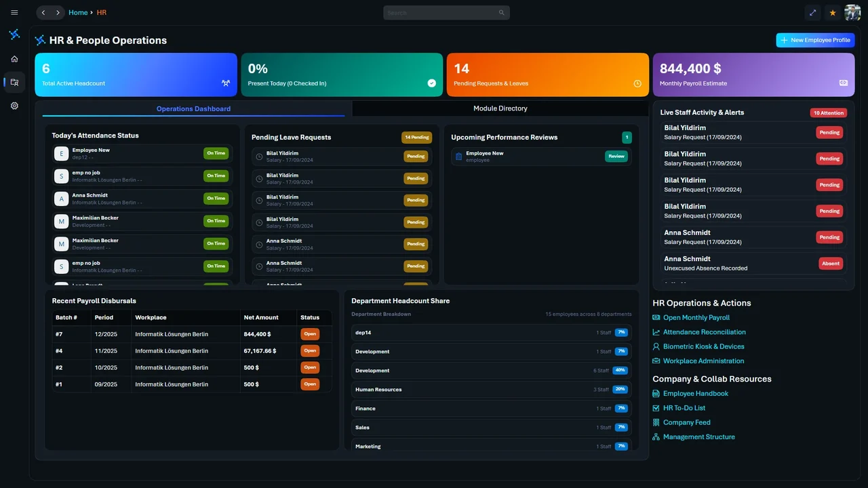The width and height of the screenshot is (868, 488).
Task: Click the clock icon on Pending Requests & Leaves card
Action: tap(637, 83)
